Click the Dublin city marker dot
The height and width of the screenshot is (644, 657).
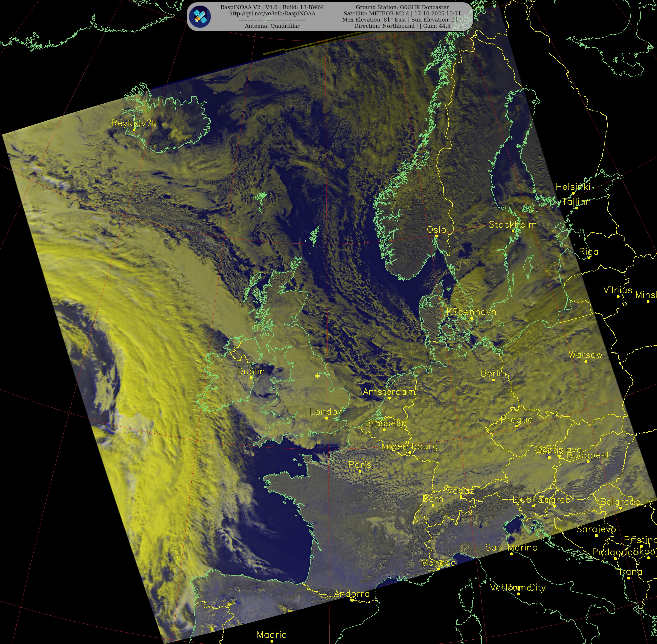pos(251,378)
